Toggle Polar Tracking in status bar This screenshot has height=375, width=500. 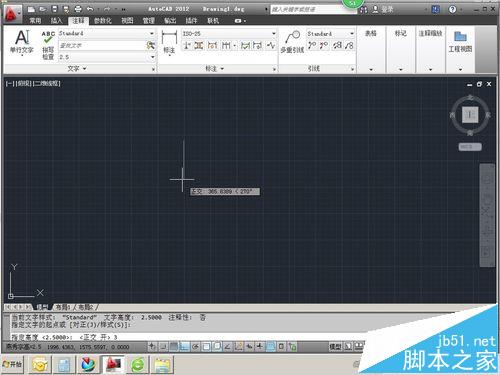coord(195,347)
